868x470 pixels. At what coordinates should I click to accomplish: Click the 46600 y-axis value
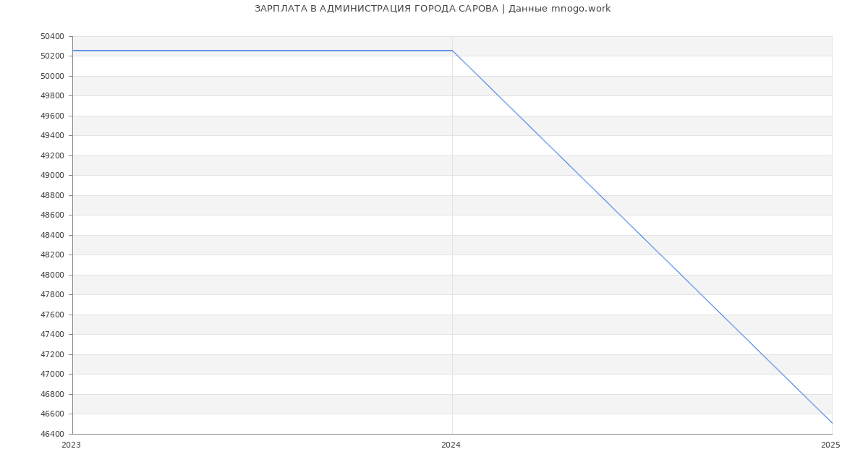[x=52, y=414]
